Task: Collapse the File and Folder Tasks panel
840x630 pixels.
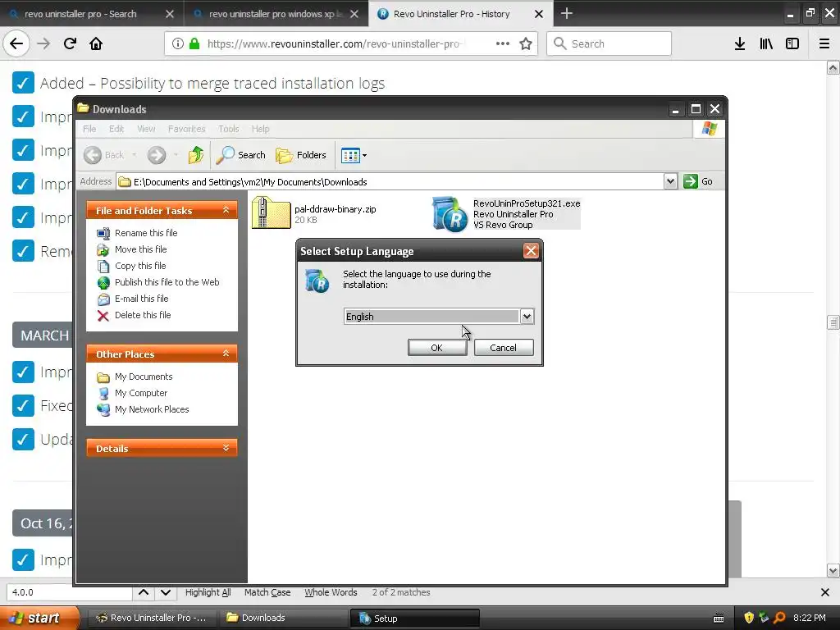Action: pyautogui.click(x=226, y=210)
